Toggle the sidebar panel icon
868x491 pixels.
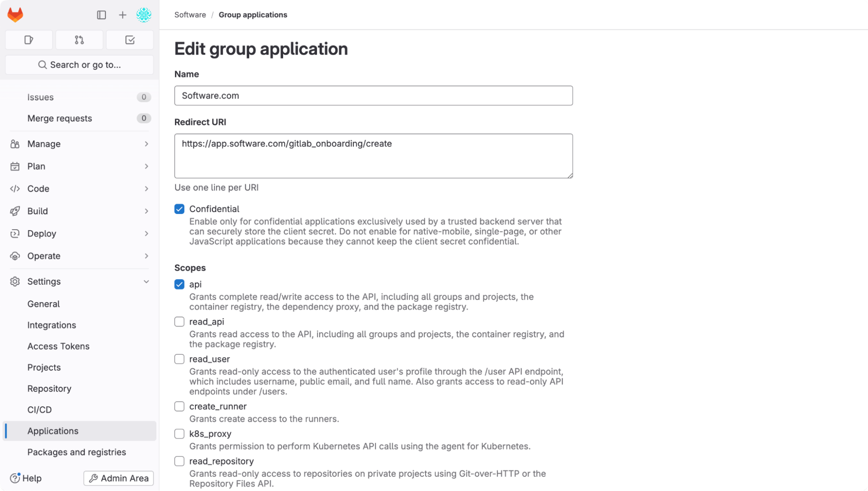tap(101, 15)
